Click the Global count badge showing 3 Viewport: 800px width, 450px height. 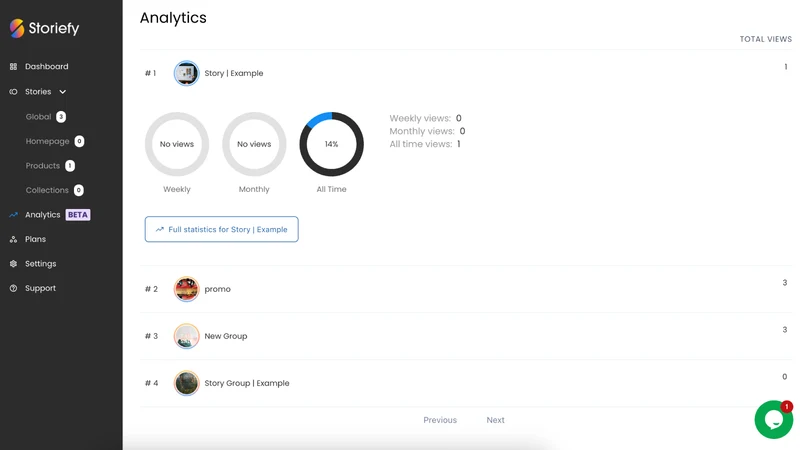[61, 117]
